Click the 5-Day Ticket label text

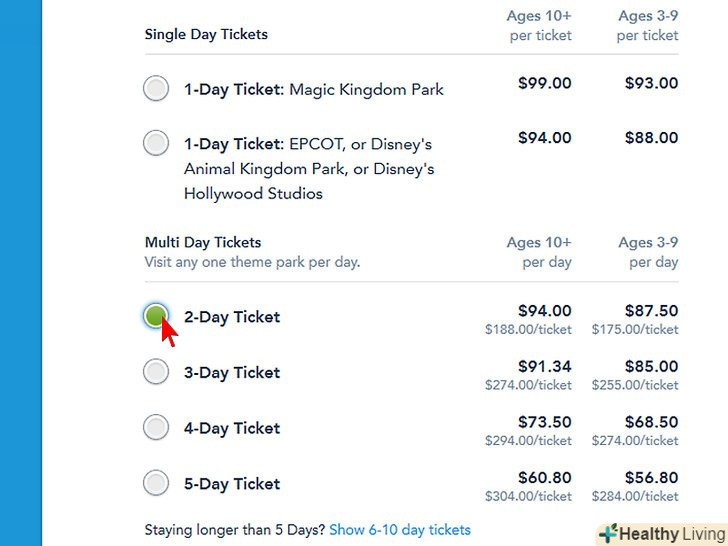[x=232, y=485]
